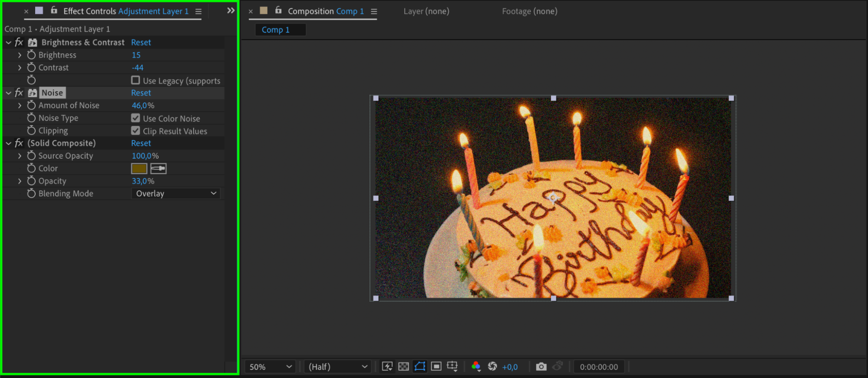
Task: Uncheck Use Color Noise
Action: [x=135, y=118]
